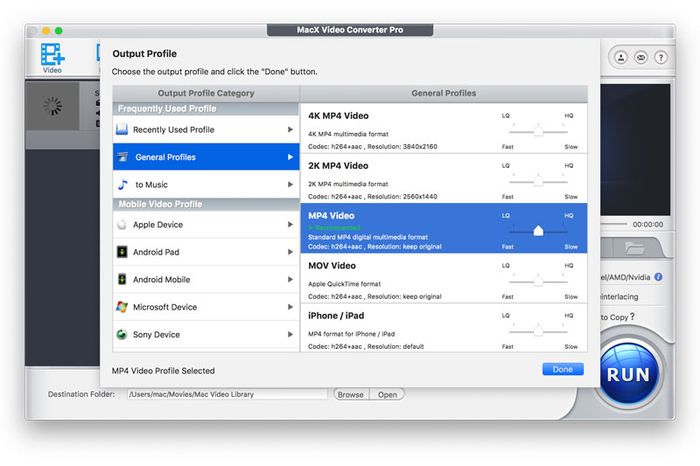Expand Recently Used Profile arrow
The width and height of the screenshot is (700, 466).
click(x=290, y=129)
